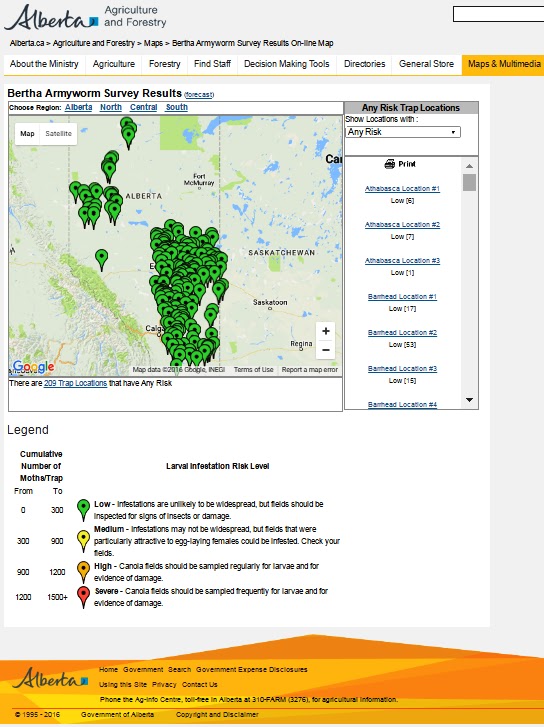The image size is (544, 727).
Task: Click the northernmost green trap marker on map
Action: pos(127,124)
